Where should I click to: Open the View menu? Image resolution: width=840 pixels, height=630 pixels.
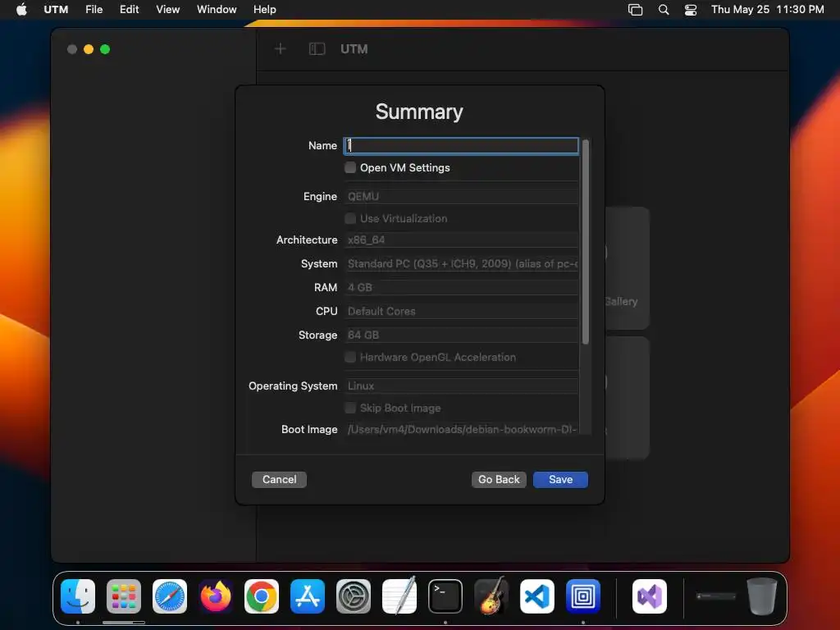[167, 9]
